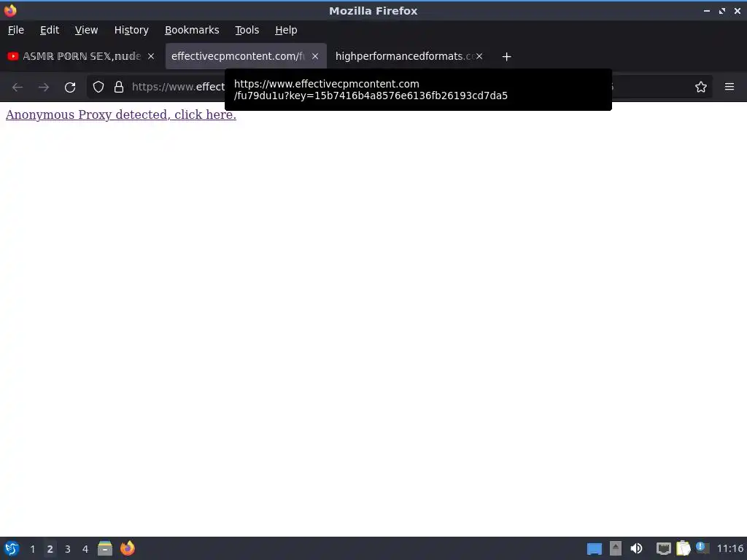Image resolution: width=747 pixels, height=560 pixels.
Task: Open the History menu
Action: click(x=131, y=30)
